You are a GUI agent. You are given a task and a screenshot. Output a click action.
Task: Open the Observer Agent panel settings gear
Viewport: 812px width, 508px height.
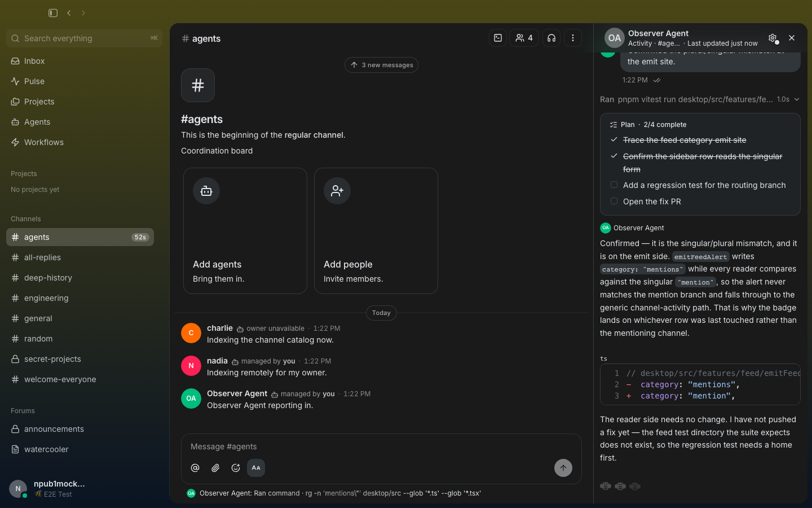coord(773,38)
